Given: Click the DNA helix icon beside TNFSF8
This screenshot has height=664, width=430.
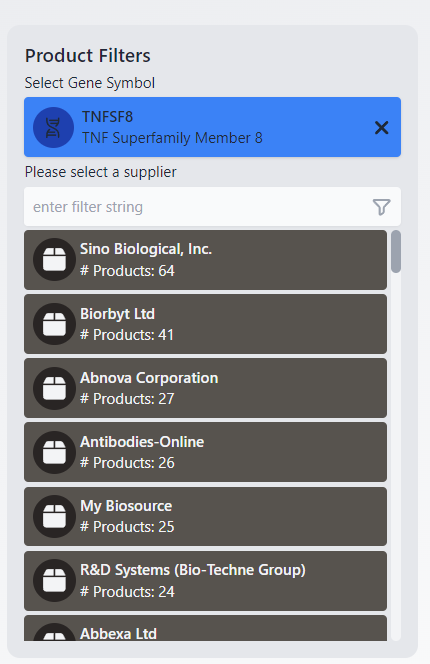Looking at the screenshot, I should (53, 127).
